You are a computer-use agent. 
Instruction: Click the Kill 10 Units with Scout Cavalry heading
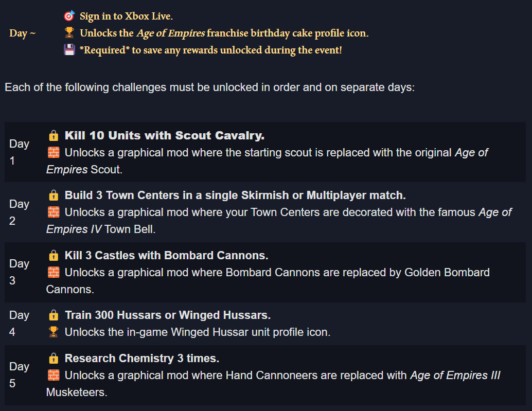[165, 136]
